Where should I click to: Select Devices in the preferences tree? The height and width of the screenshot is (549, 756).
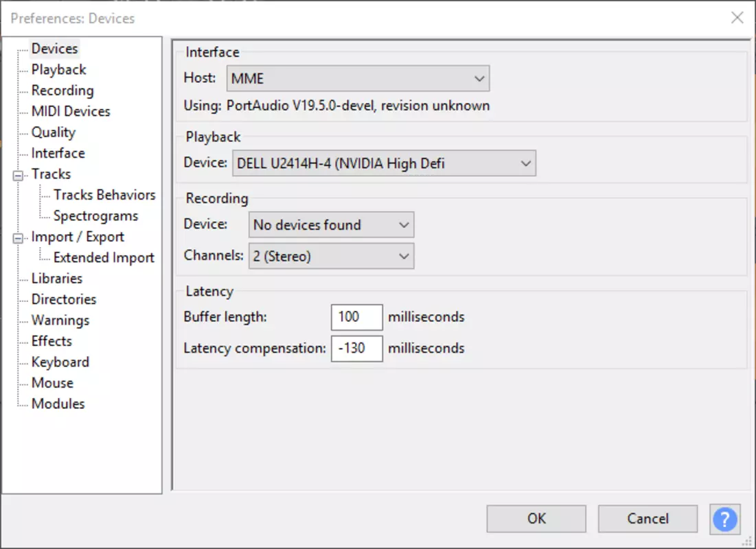point(54,49)
